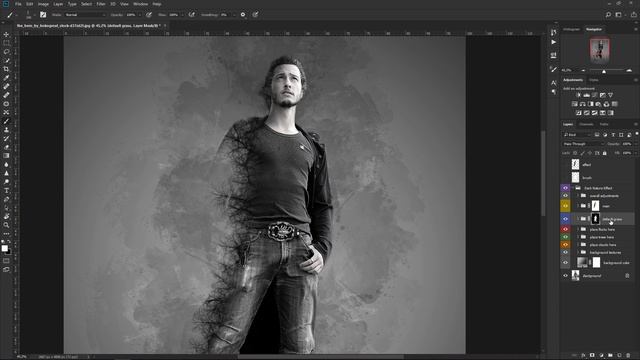The height and width of the screenshot is (360, 640).
Task: Select the Clone Stamp tool
Action: pyautogui.click(x=6, y=129)
